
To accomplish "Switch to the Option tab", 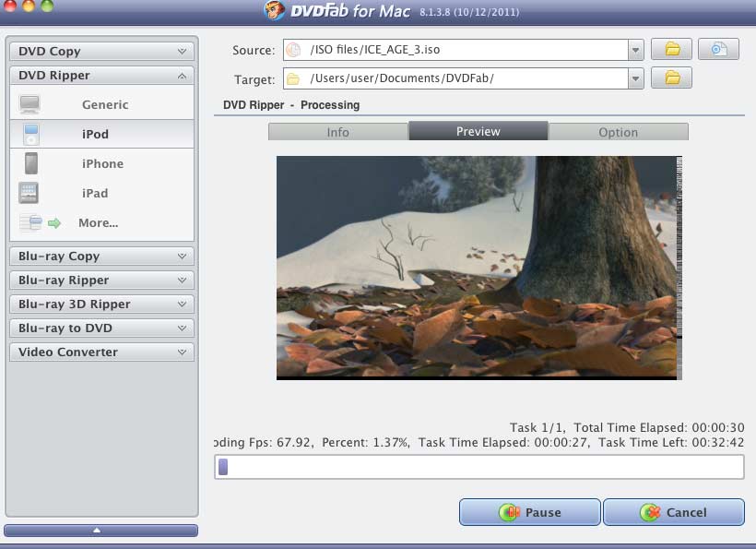I will [618, 132].
